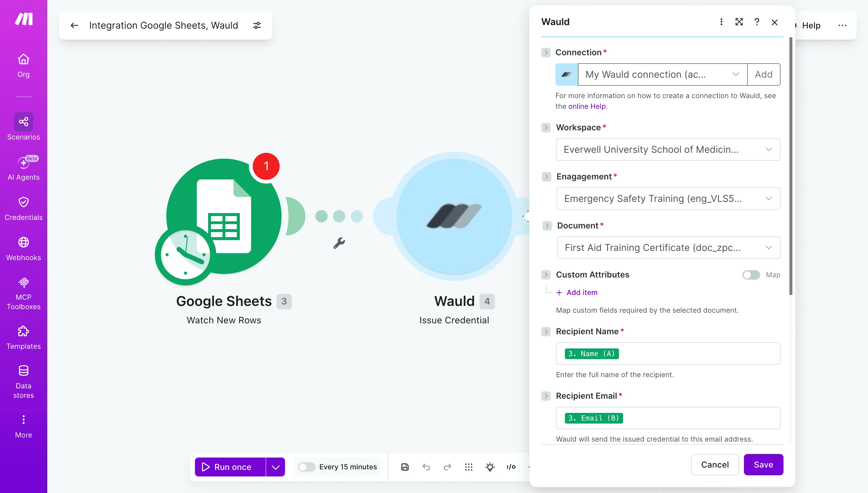
Task: Click the wrench filter icon on route
Action: click(x=339, y=243)
